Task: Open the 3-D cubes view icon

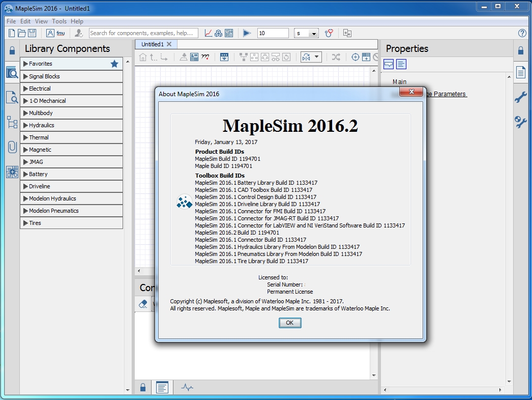Action: pyautogui.click(x=219, y=33)
